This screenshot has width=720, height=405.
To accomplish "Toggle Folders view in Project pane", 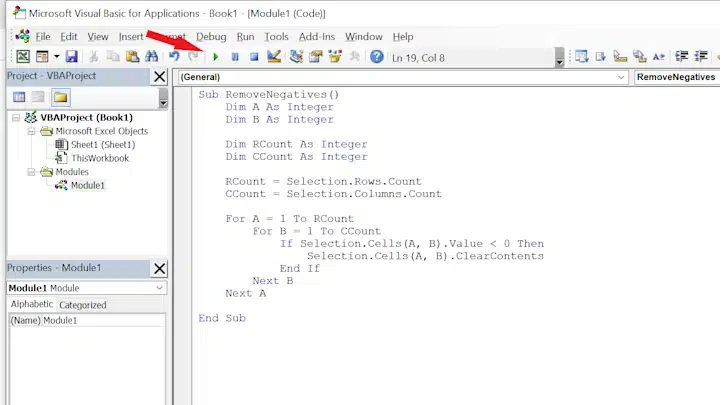I will [x=61, y=97].
